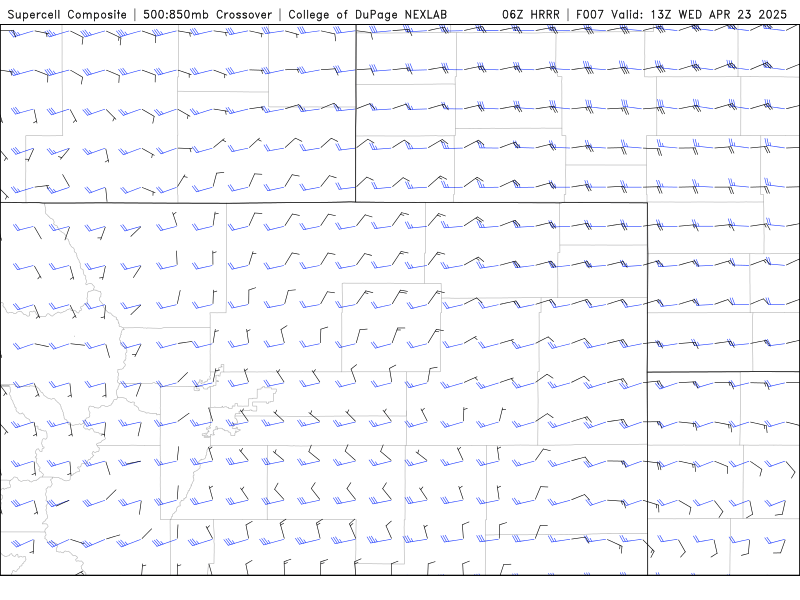
Task: Select the "06Z HRRR" model run label
Action: click(x=531, y=15)
